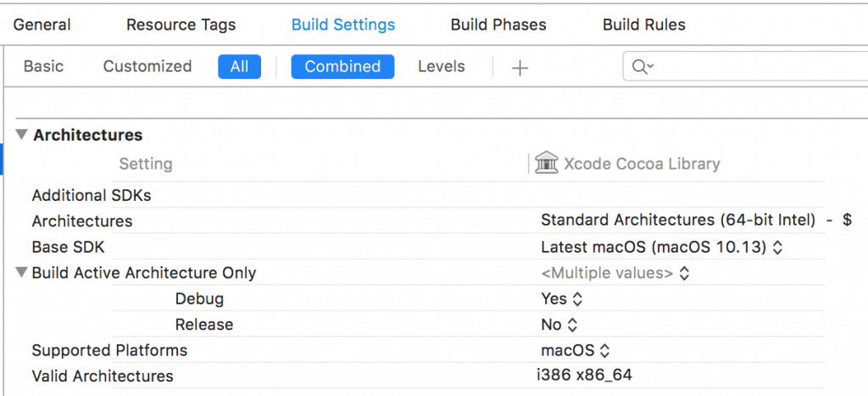Click the plus icon to add build setting
The width and height of the screenshot is (868, 396).
coord(520,68)
